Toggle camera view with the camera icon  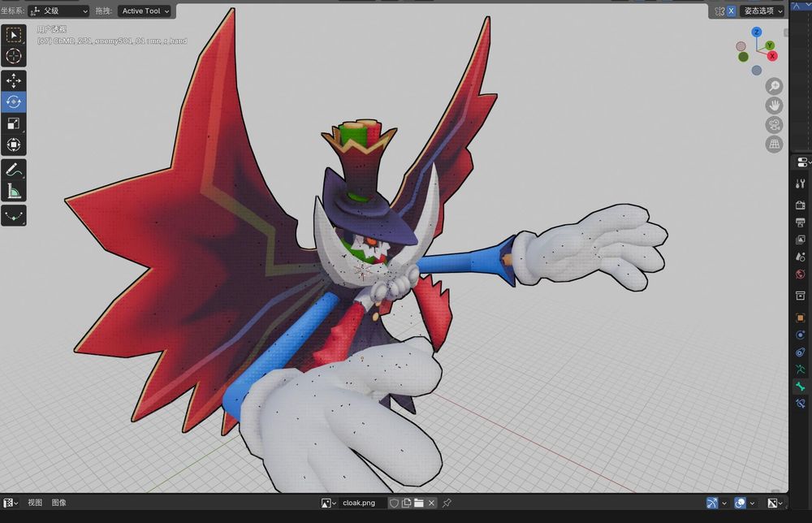tap(774, 125)
